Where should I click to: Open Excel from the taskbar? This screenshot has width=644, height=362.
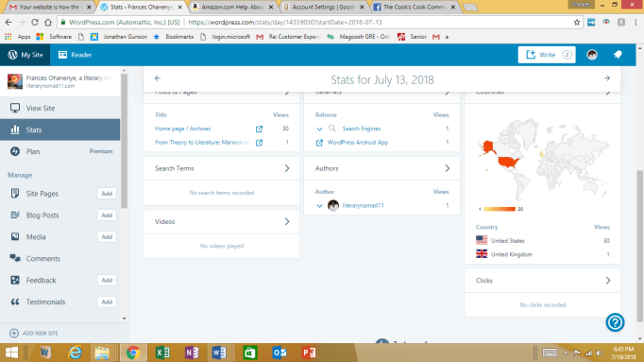point(162,353)
